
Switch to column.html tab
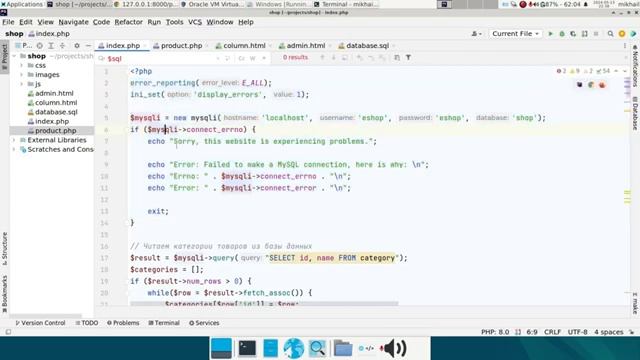[x=243, y=46]
